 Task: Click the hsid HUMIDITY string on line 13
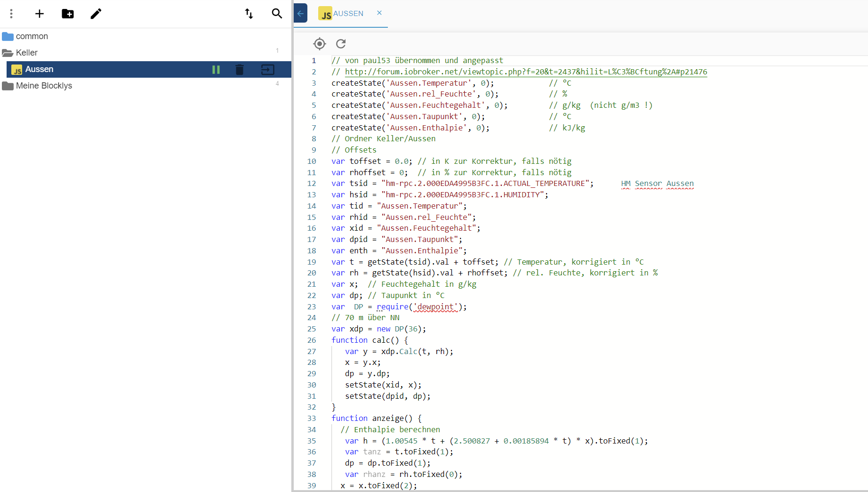[x=462, y=194]
